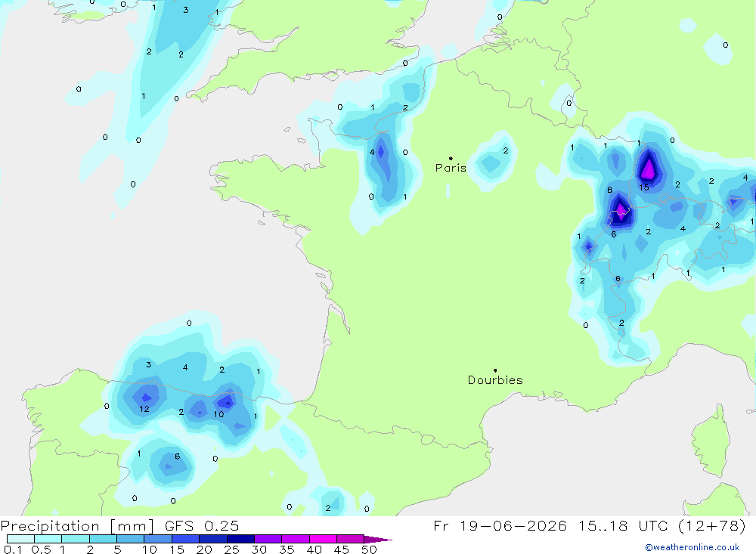Click the legend arrow tip beyond 50
Viewport: 756px width, 554px height.
pos(379,539)
